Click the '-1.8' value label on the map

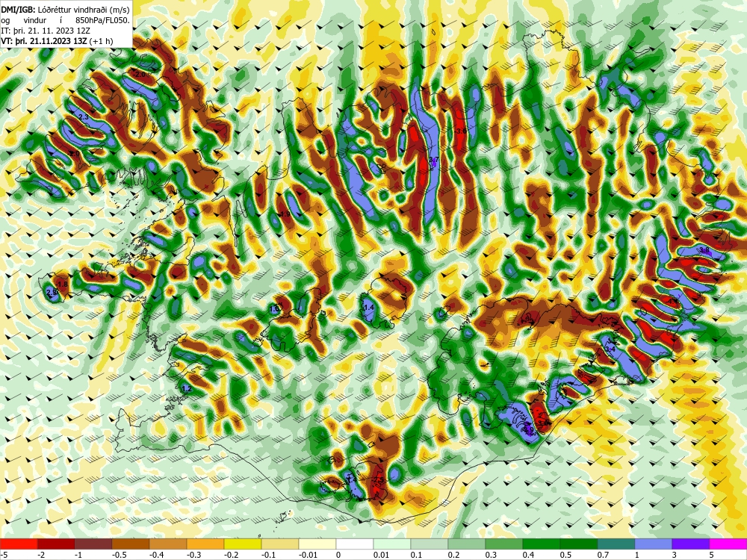point(63,284)
